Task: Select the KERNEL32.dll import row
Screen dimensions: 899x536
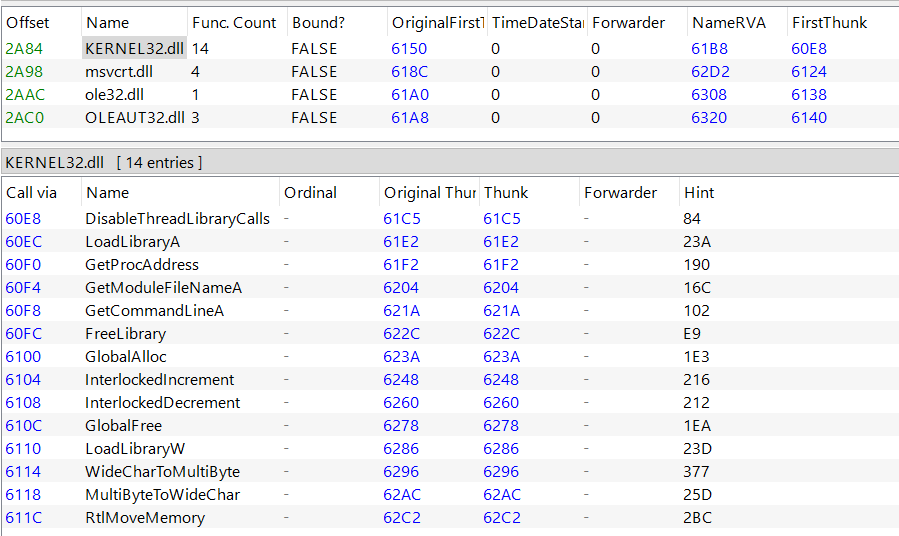Action: [x=450, y=49]
